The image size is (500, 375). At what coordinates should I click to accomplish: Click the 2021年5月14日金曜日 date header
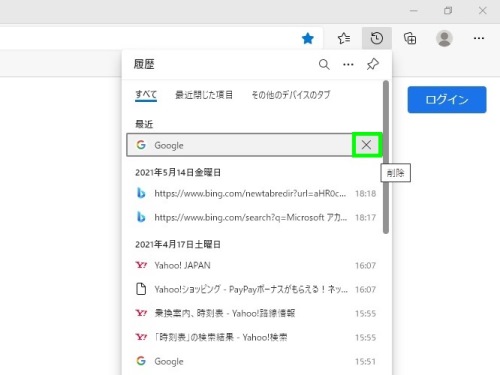(178, 172)
